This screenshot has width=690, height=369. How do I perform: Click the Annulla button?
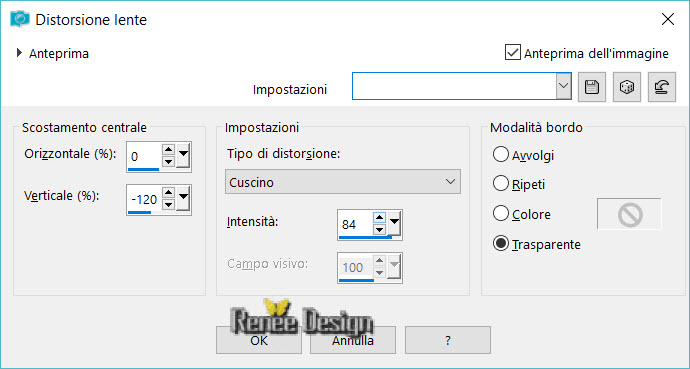[x=353, y=340]
